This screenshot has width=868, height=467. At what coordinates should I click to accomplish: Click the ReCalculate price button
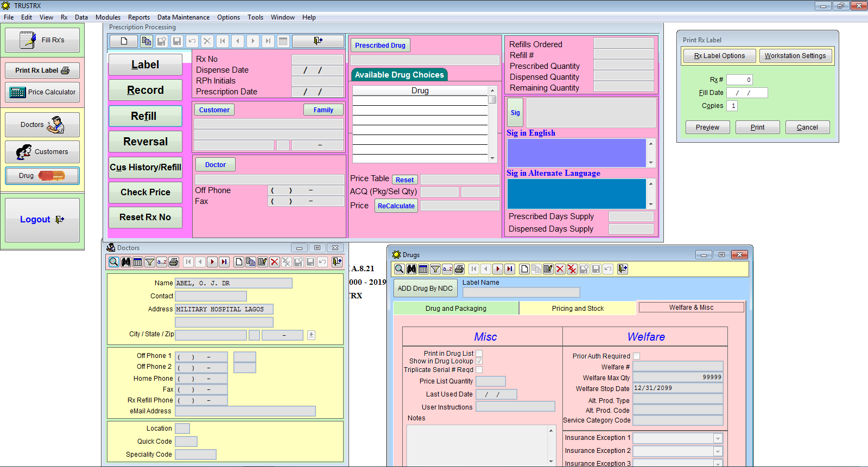pyautogui.click(x=396, y=206)
